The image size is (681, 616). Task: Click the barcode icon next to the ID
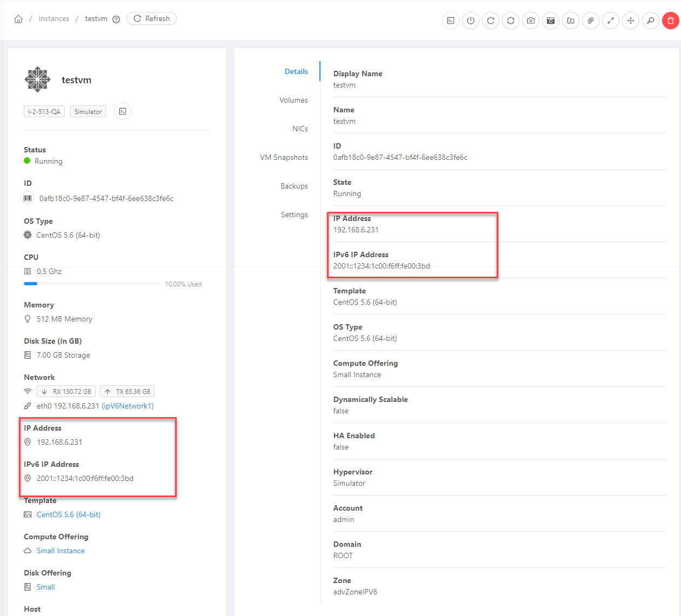pos(28,198)
